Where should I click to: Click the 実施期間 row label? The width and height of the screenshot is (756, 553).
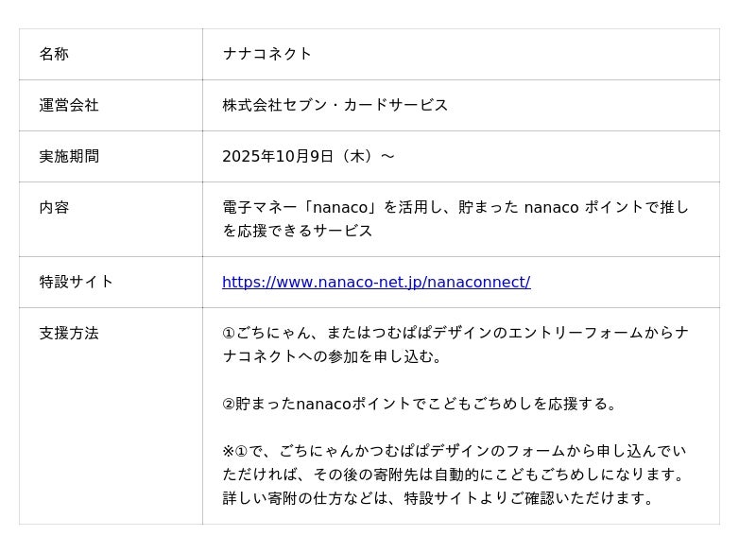(x=69, y=157)
